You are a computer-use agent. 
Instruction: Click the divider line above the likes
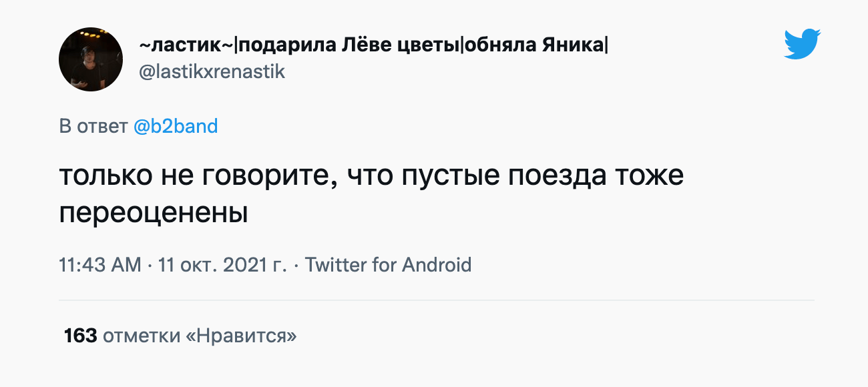click(x=437, y=300)
